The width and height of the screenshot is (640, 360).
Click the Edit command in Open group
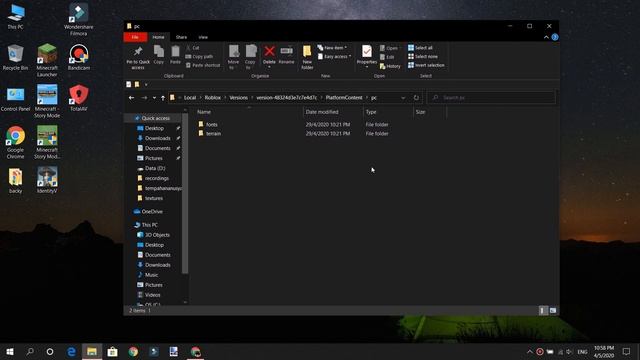pyautogui.click(x=387, y=57)
